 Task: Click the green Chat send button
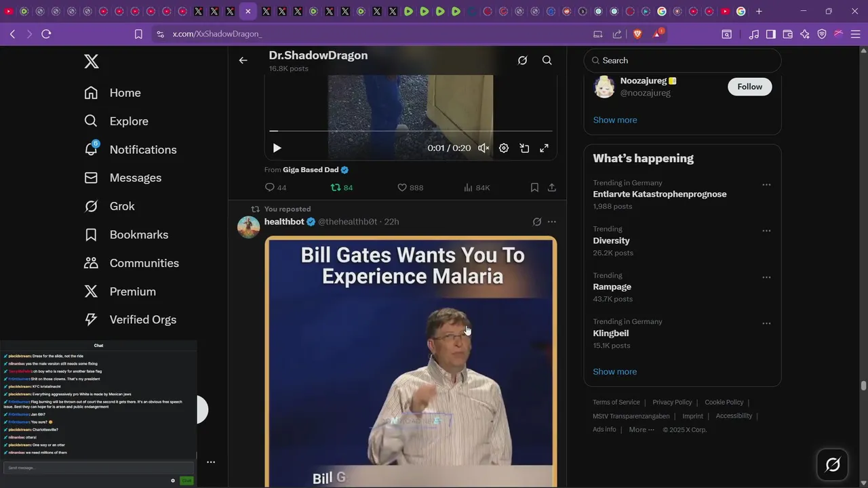click(186, 481)
